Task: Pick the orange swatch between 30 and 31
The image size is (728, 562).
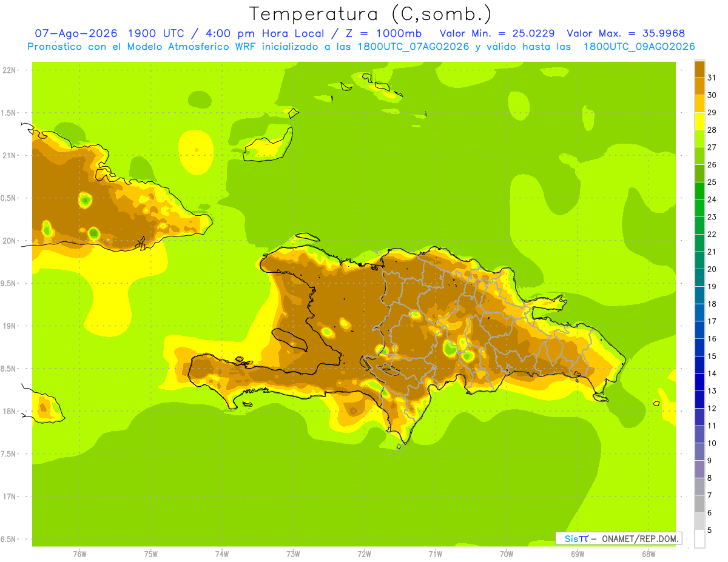Action: [699, 86]
